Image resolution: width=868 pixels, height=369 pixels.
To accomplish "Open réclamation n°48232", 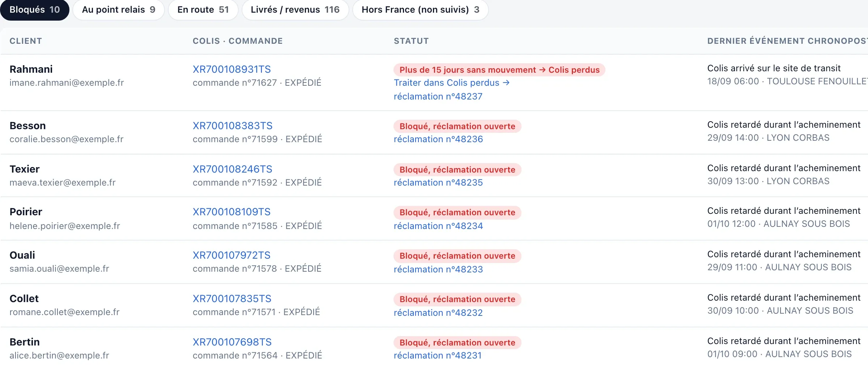I will tap(438, 313).
